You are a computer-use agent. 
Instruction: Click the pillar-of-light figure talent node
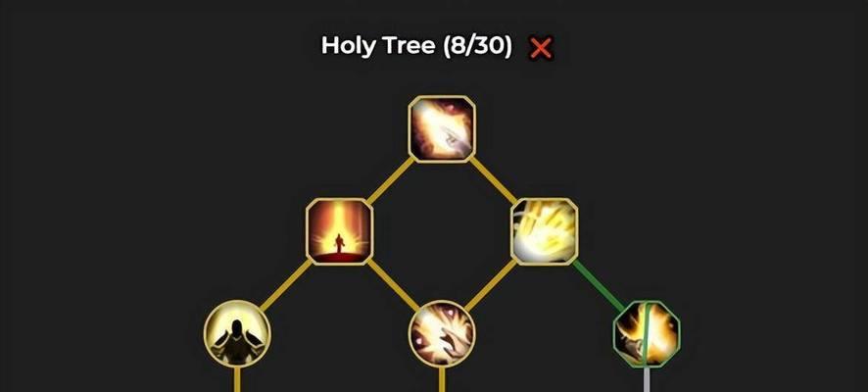tap(339, 231)
